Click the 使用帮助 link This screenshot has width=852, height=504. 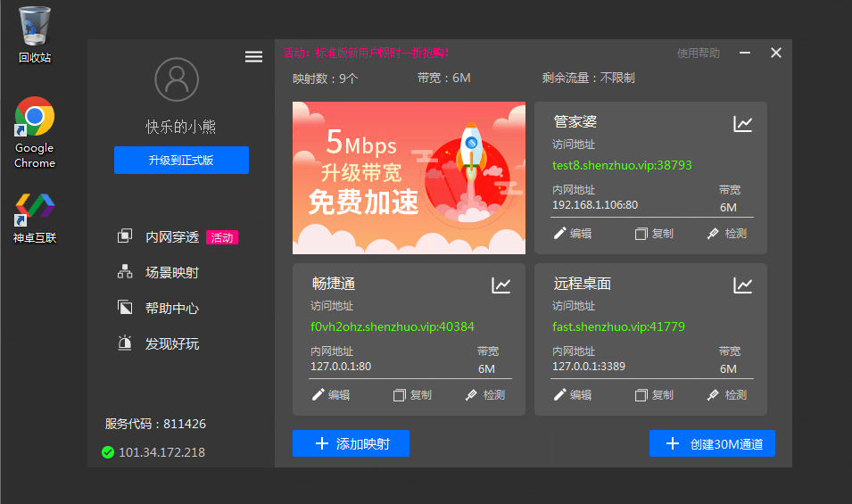(699, 53)
